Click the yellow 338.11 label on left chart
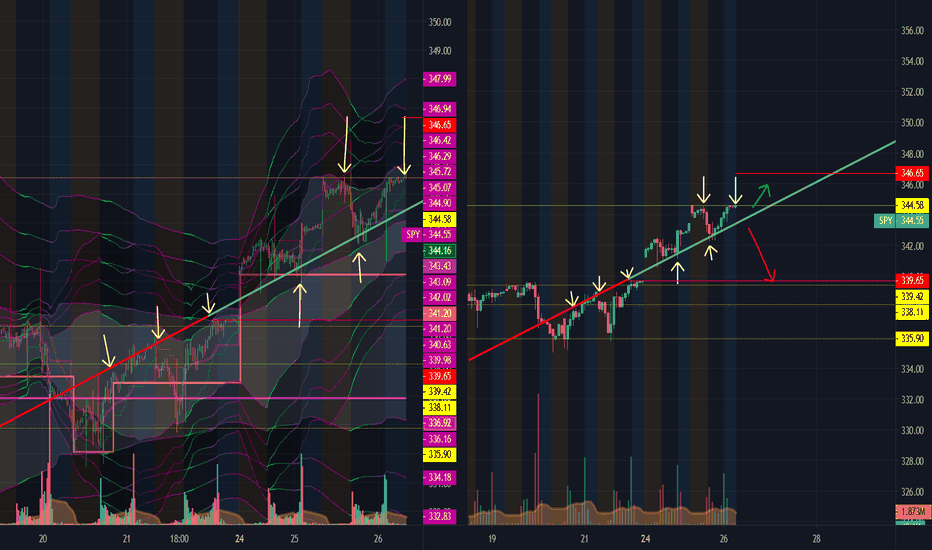The image size is (932, 550). tap(439, 408)
